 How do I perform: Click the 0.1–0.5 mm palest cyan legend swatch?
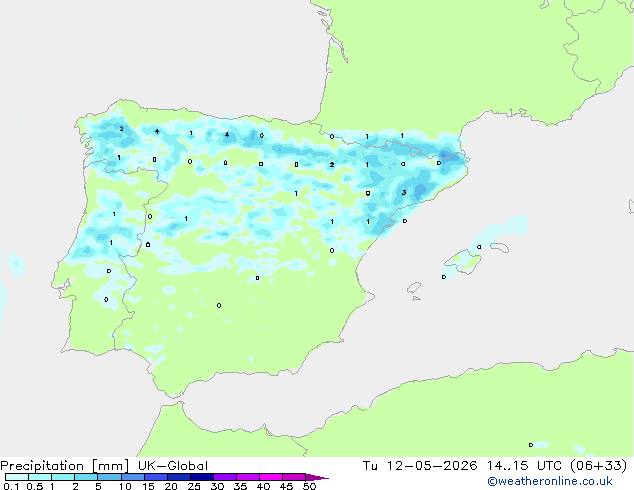tap(17, 477)
